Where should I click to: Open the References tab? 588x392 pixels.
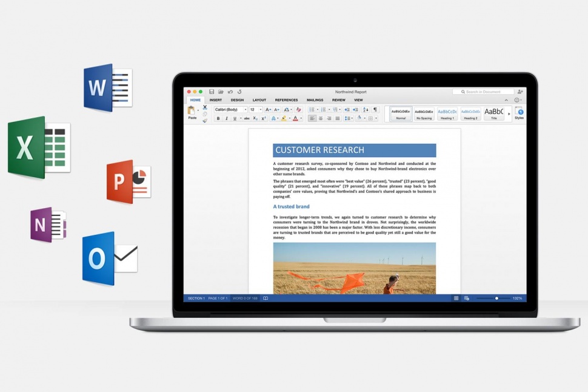[287, 100]
